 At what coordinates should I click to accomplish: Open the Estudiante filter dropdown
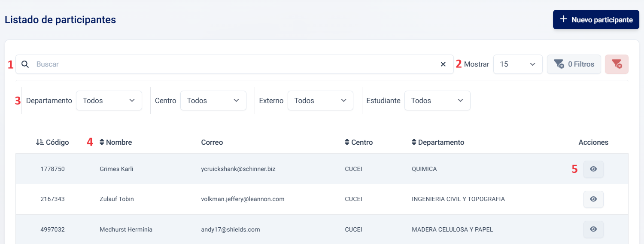437,101
